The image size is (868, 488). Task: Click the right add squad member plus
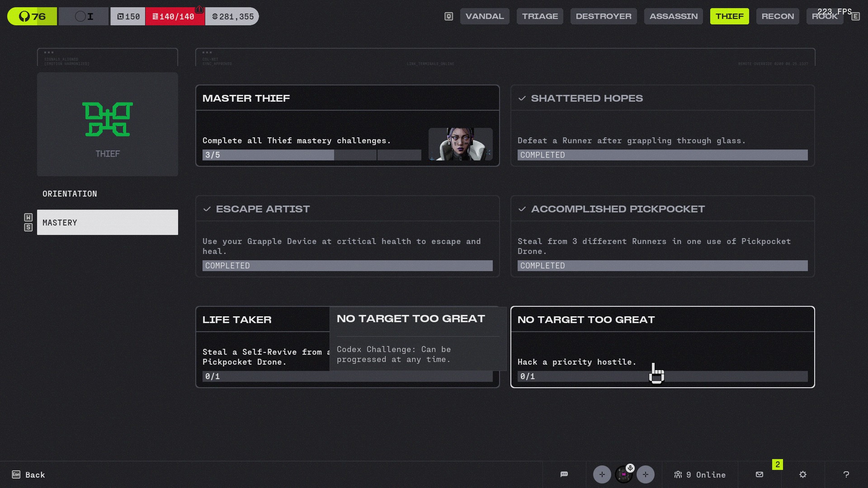[x=645, y=474]
